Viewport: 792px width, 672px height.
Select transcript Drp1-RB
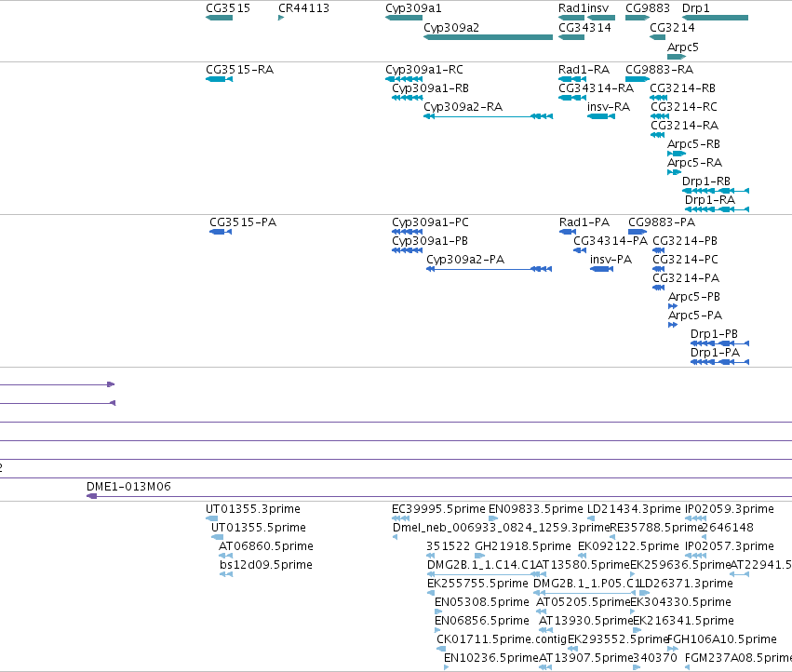[x=706, y=181]
